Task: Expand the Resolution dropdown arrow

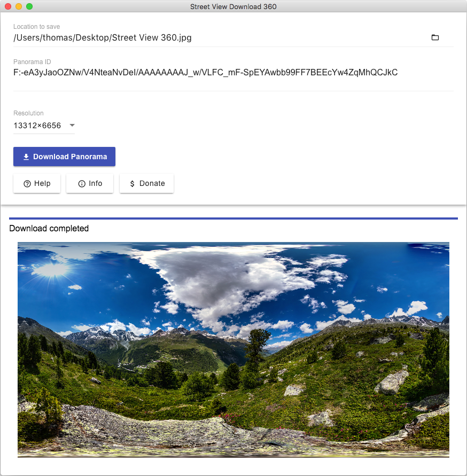Action: point(72,125)
